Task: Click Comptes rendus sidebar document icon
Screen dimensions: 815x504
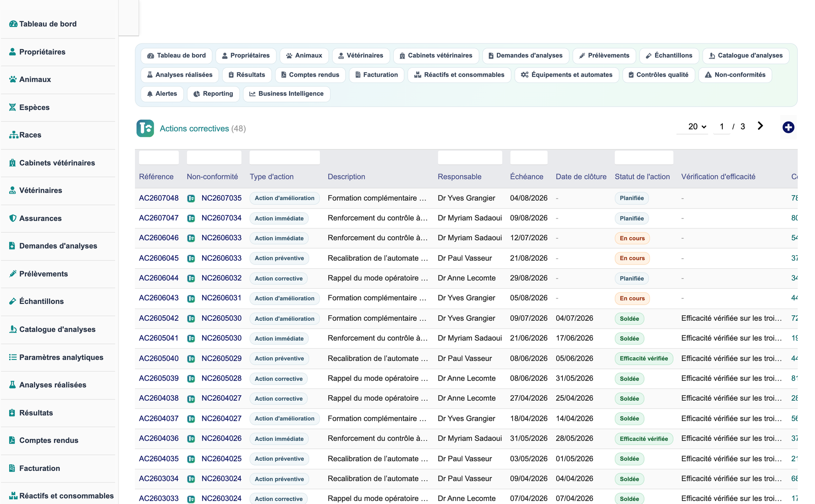Action: [12, 440]
